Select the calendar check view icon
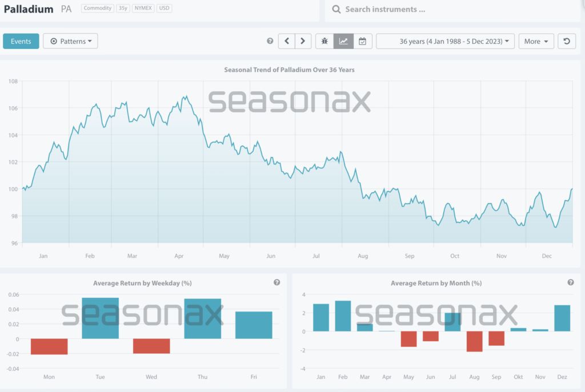Screen dimensions: 585x392 point(362,41)
